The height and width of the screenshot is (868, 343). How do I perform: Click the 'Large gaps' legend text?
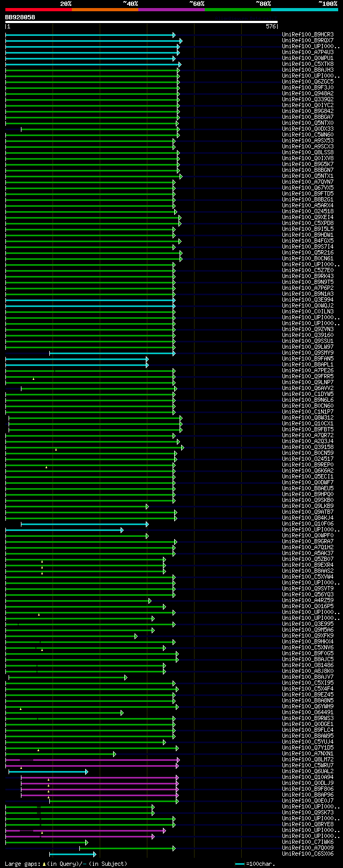point(23,864)
